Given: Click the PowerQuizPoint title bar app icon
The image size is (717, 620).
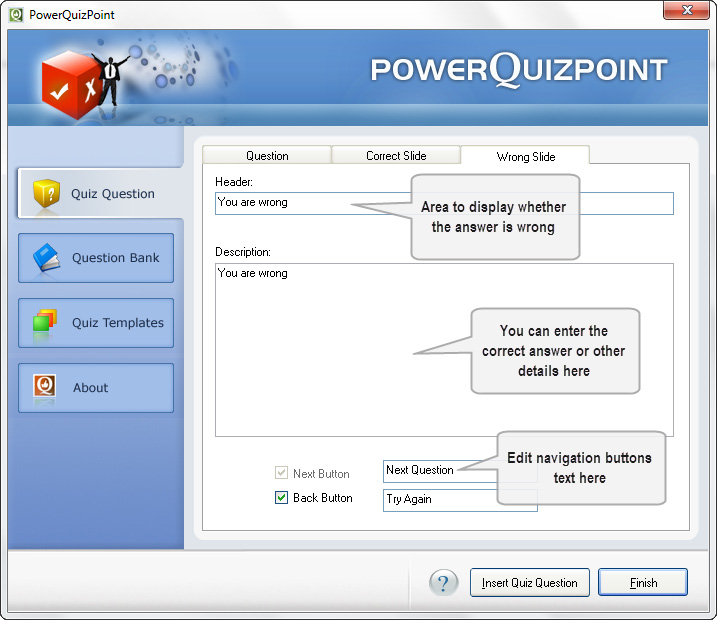Looking at the screenshot, I should [16, 15].
